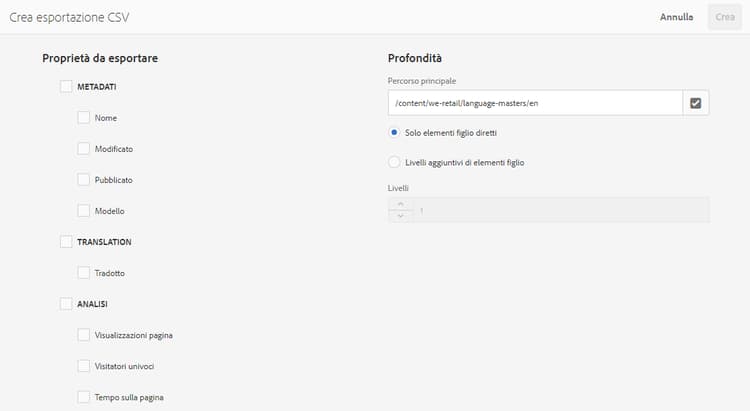Enable the Tradotto checkbox
The width and height of the screenshot is (750, 411).
84,273
